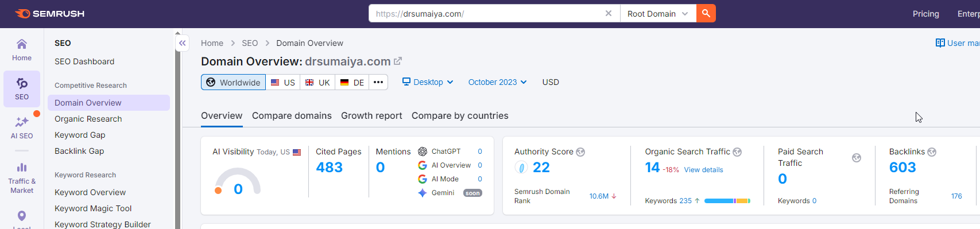The width and height of the screenshot is (980, 229).
Task: Click the Authority Score info icon
Action: [x=580, y=152]
